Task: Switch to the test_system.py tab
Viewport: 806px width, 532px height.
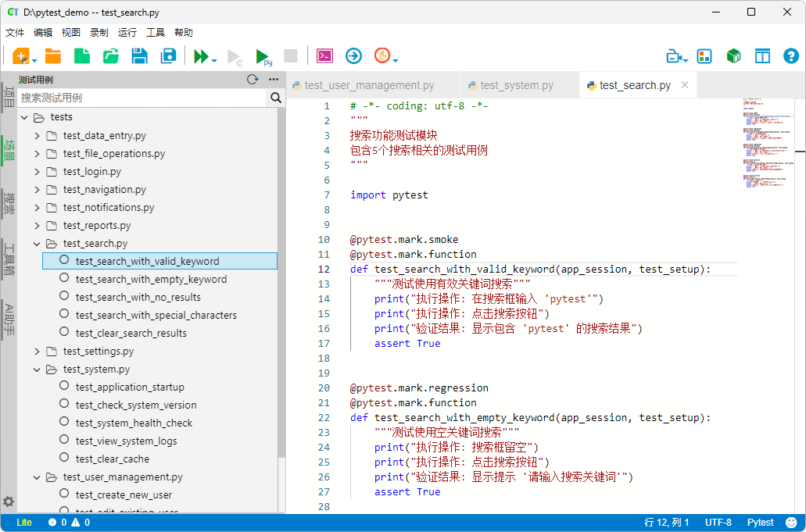Action: pos(517,85)
